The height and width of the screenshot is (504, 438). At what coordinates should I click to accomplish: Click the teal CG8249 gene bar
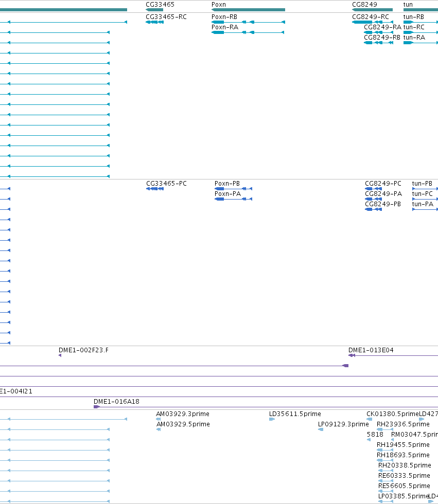(x=373, y=10)
